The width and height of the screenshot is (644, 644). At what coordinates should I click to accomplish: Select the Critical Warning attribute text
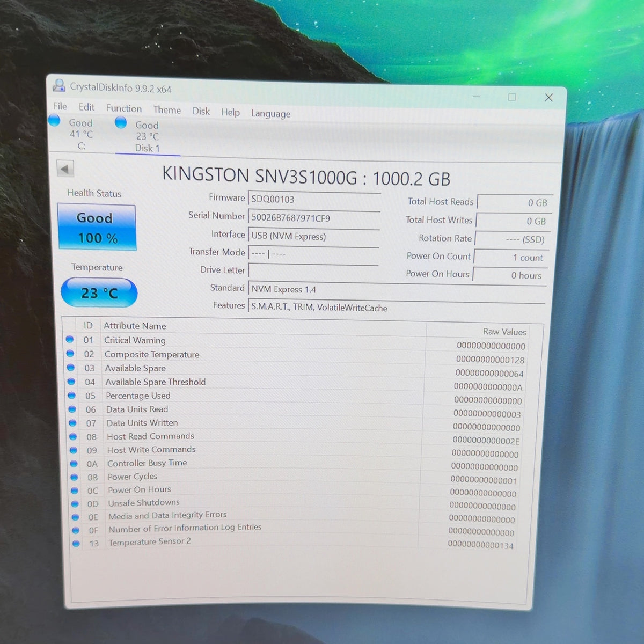(135, 340)
